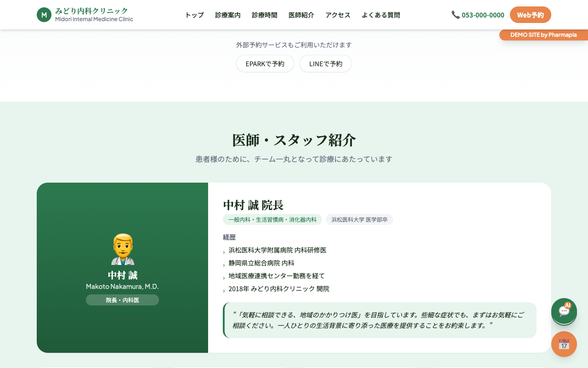This screenshot has width=588, height=368.
Task: Open the AI chat assistant bubble
Action: (564, 311)
